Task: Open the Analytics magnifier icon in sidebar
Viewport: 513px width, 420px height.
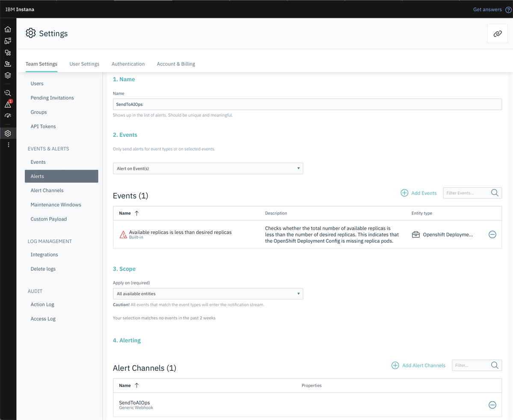Action: [x=8, y=93]
